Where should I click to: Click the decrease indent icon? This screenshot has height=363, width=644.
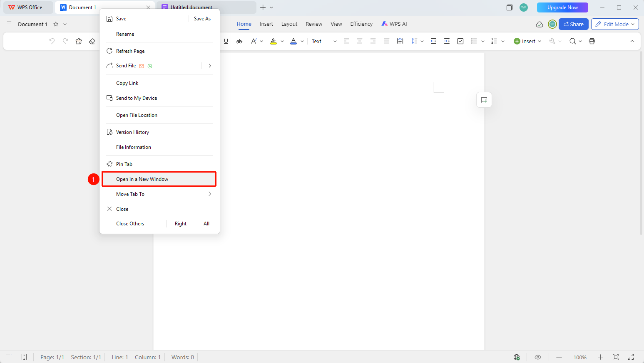433,41
